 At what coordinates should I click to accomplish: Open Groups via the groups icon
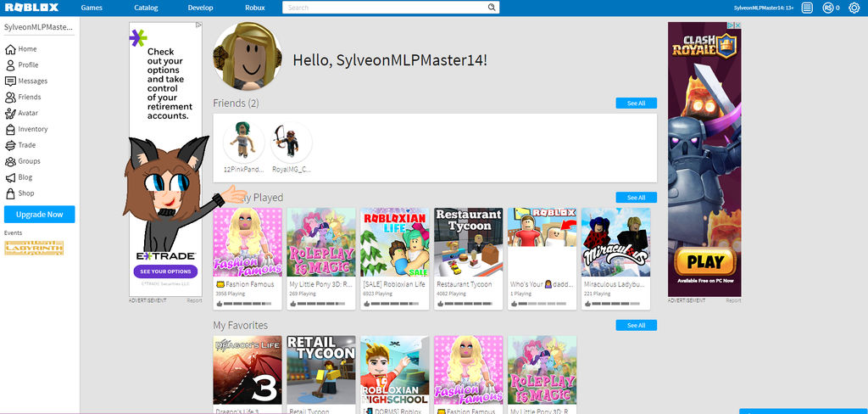click(x=10, y=162)
